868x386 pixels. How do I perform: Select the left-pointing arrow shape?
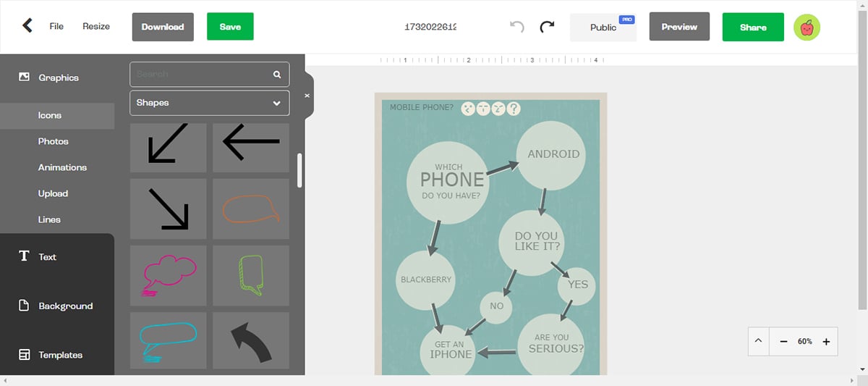pos(250,143)
